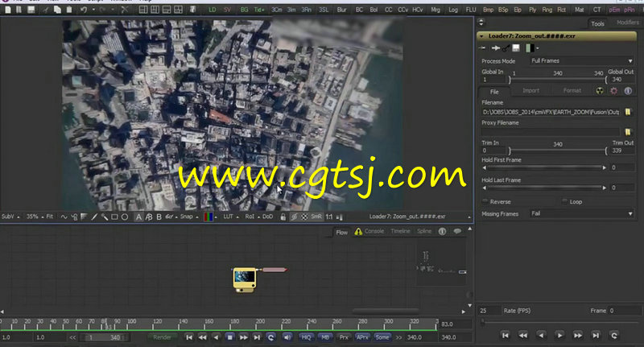Adjust the Hold First Frame slider
644x347 pixels.
tap(544, 167)
